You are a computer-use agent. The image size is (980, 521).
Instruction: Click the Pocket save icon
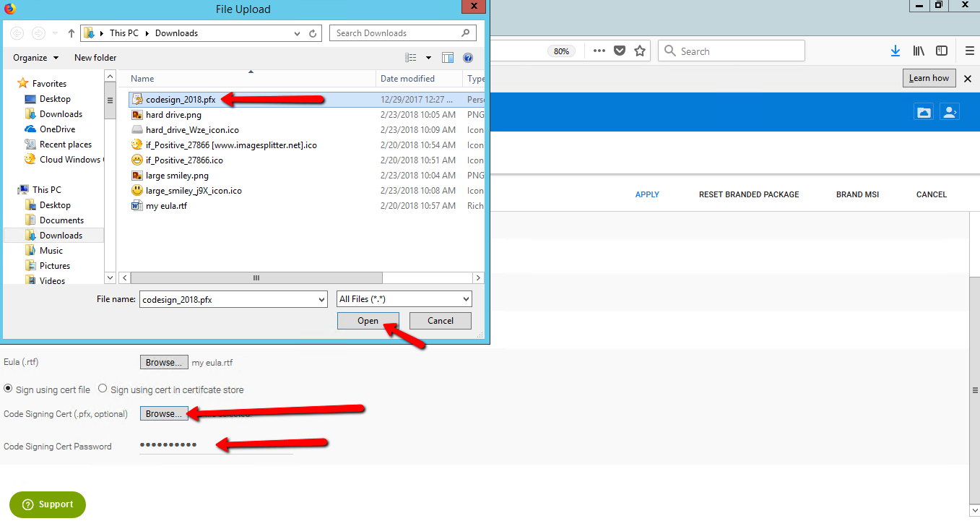tap(620, 51)
